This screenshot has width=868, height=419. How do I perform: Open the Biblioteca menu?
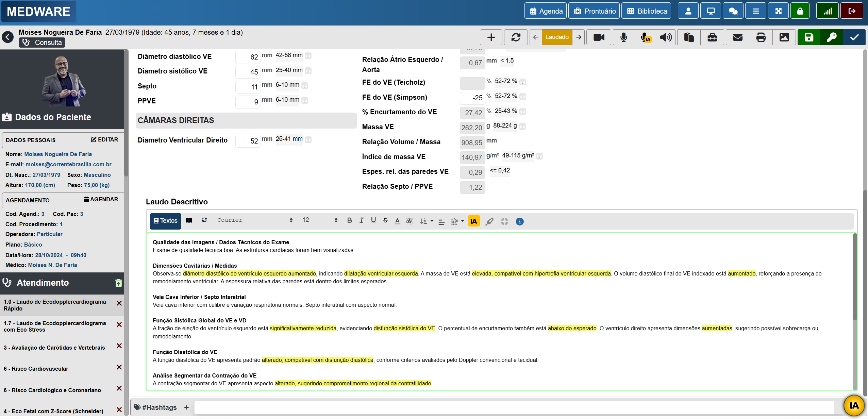click(x=646, y=11)
